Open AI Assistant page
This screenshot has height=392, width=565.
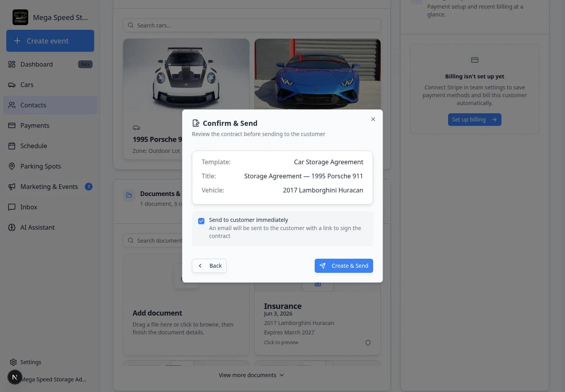[50, 227]
